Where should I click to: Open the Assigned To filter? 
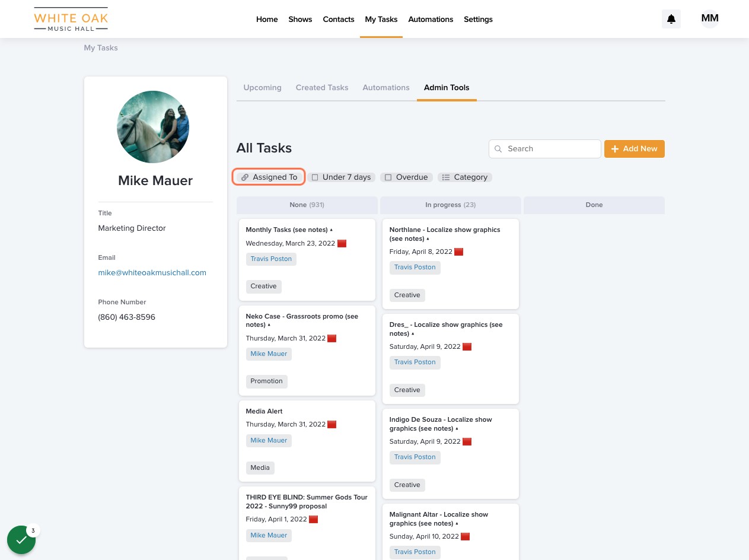(x=269, y=177)
